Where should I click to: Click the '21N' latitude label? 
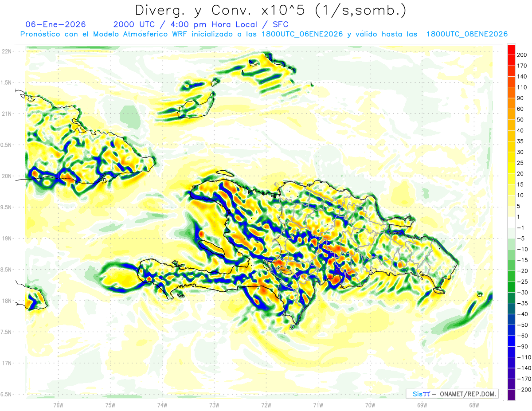pos(6,114)
